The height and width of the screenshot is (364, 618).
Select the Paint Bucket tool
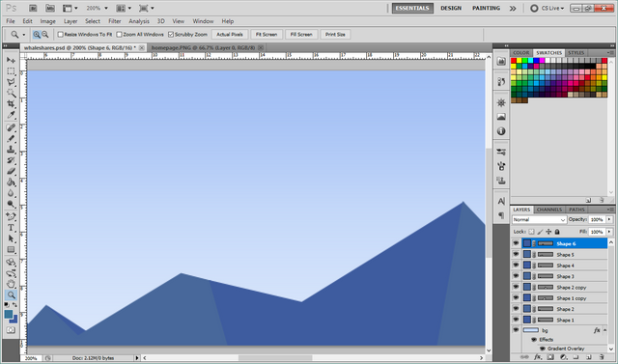[11, 182]
